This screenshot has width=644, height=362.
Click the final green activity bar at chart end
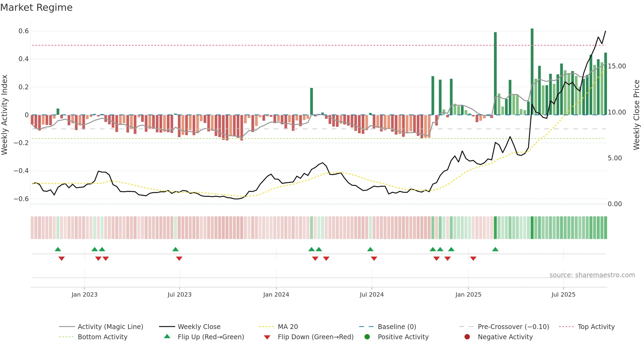click(606, 84)
